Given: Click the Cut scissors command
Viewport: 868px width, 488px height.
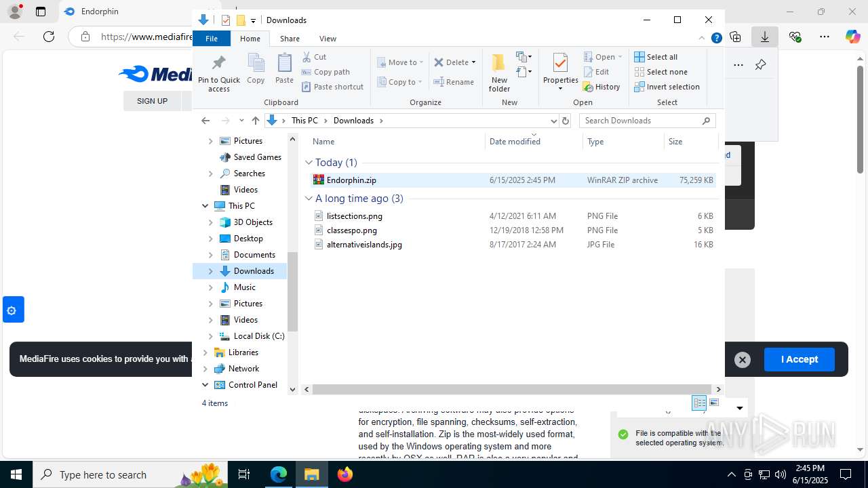Looking at the screenshot, I should (314, 57).
